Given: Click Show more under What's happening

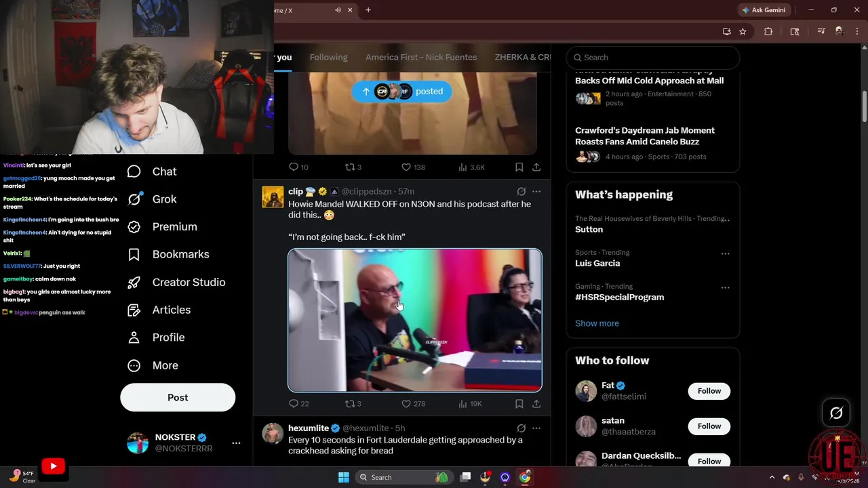Looking at the screenshot, I should (x=597, y=323).
